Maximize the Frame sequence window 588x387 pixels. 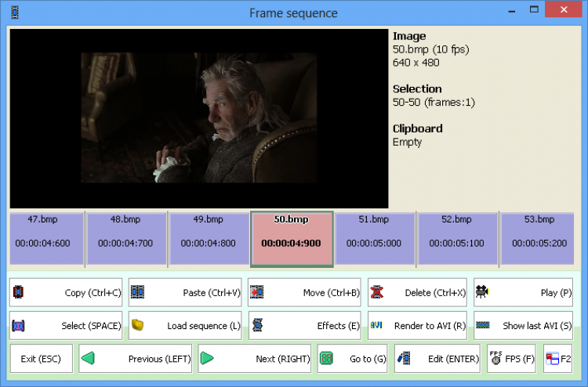[534, 9]
